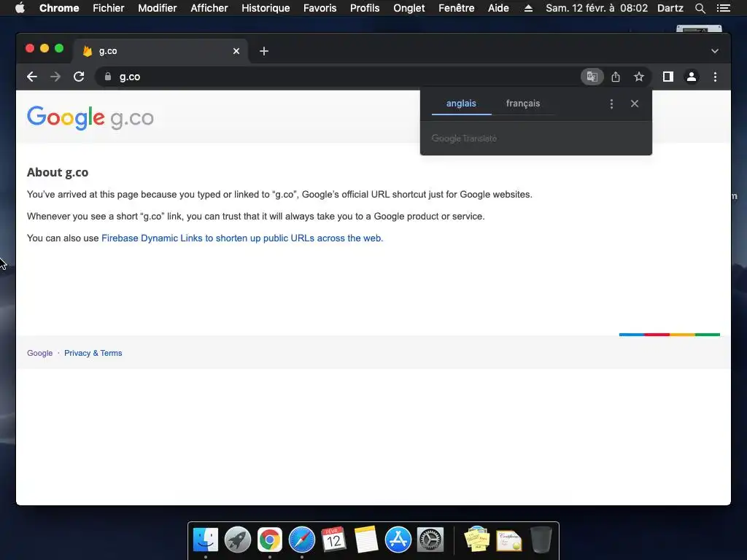Open the Trash in the Dock
This screenshot has width=747, height=560.
coord(541,540)
